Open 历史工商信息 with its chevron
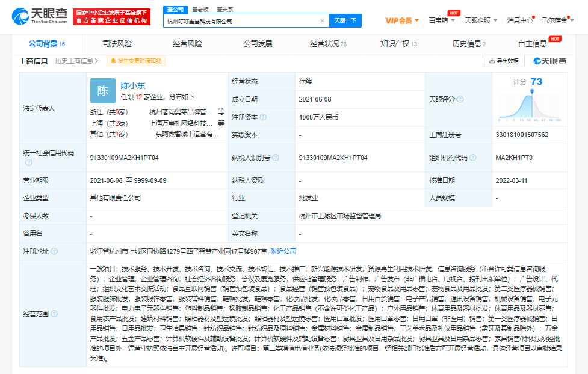Image resolution: width=588 pixels, height=374 pixels. point(76,61)
